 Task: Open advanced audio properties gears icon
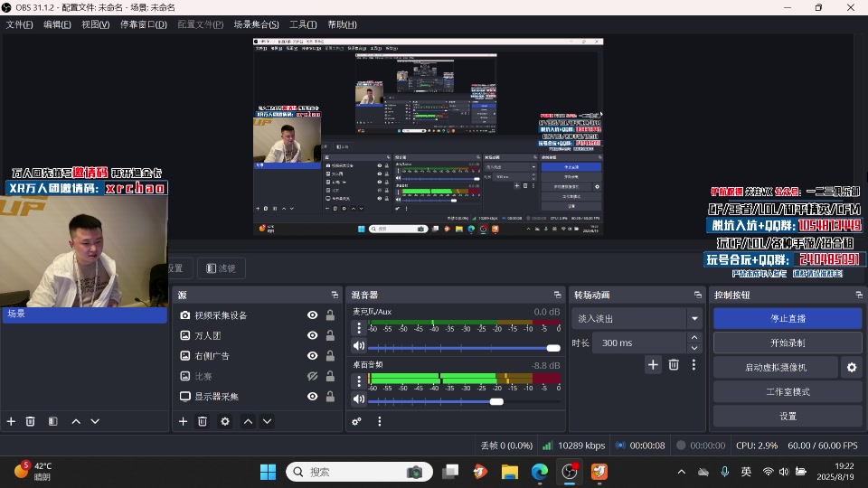pos(356,422)
